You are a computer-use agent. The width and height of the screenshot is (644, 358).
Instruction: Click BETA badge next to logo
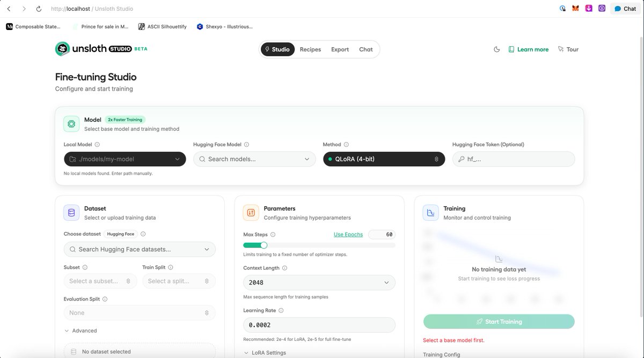tap(141, 49)
